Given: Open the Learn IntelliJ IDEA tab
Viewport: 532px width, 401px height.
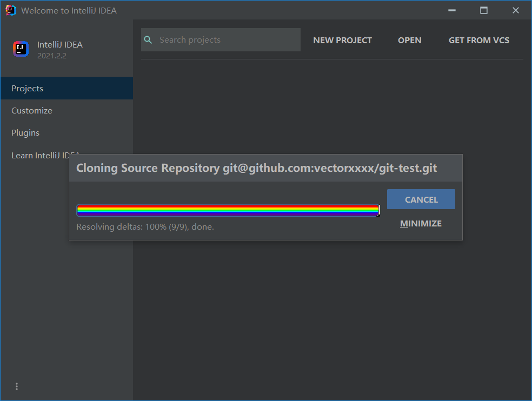Looking at the screenshot, I should (x=40, y=156).
